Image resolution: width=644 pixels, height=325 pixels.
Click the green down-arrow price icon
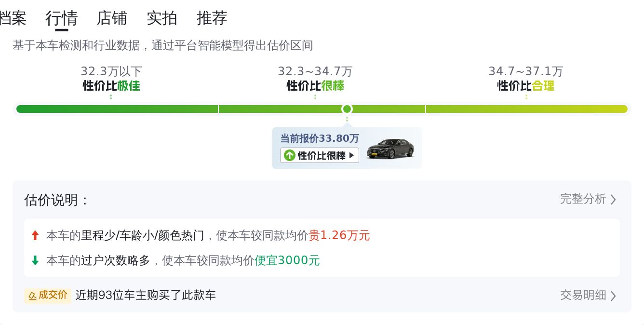click(35, 261)
